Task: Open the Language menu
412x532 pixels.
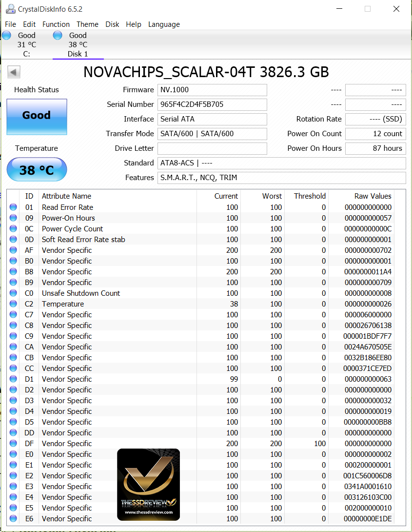Action: [164, 24]
